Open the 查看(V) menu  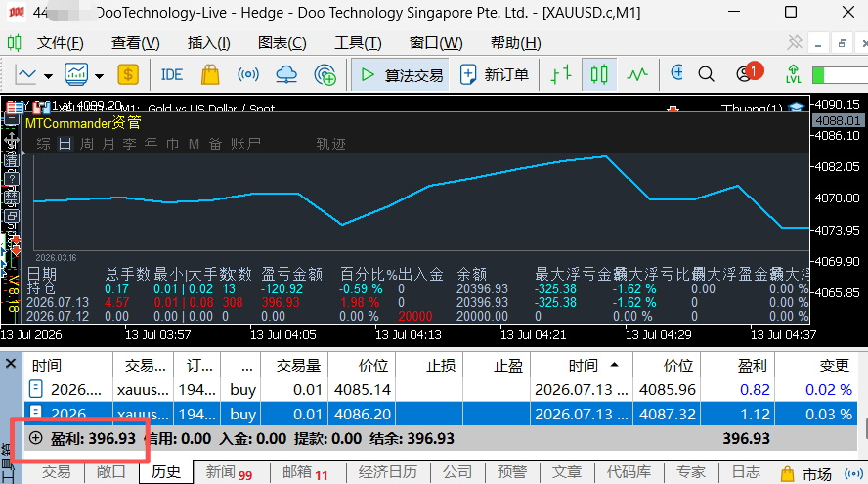pos(136,43)
